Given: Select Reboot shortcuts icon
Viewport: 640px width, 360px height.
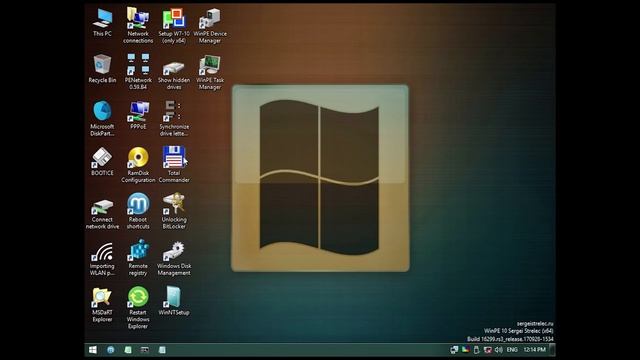Looking at the screenshot, I should pos(138,211).
